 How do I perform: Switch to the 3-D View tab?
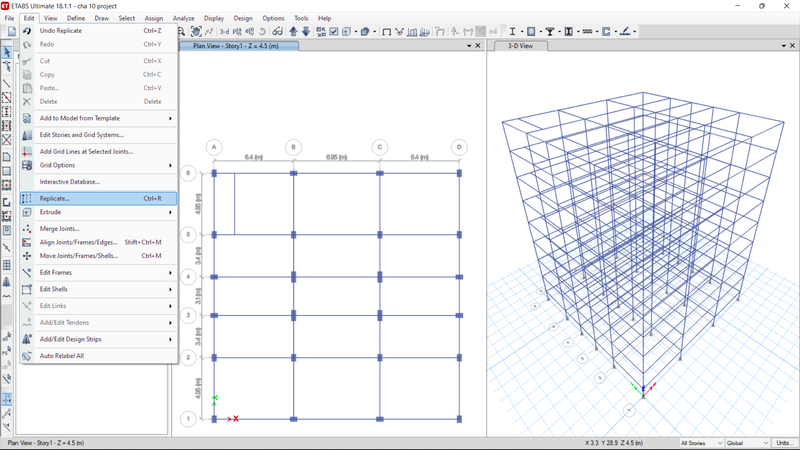tap(520, 46)
